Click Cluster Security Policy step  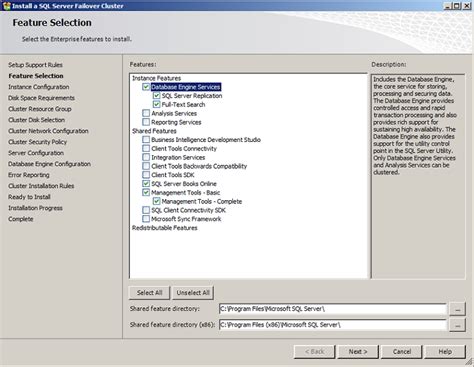pos(37,142)
